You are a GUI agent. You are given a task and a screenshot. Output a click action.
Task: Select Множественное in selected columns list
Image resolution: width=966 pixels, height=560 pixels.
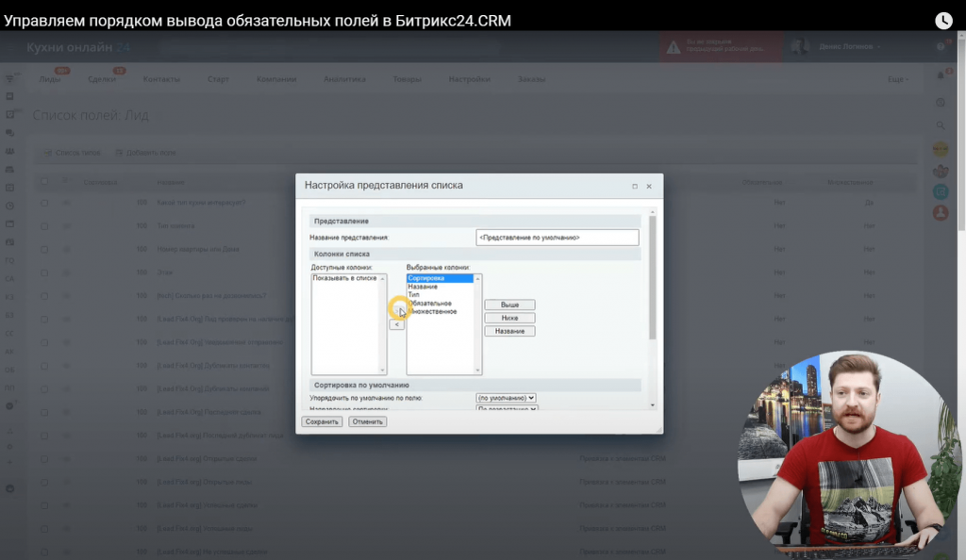(x=432, y=311)
